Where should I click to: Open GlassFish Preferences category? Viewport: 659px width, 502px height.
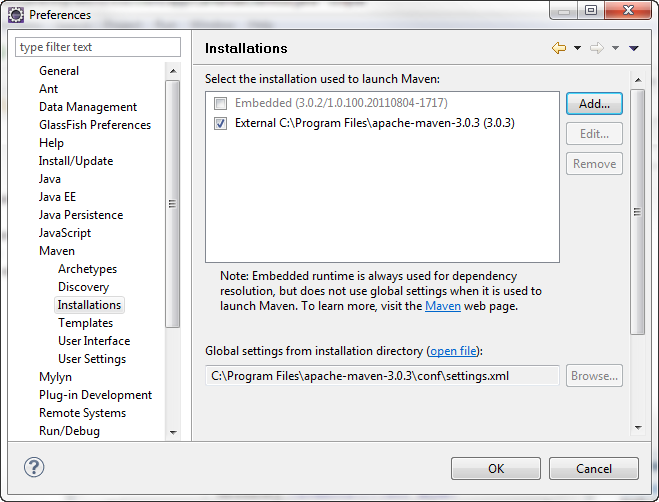tap(95, 125)
